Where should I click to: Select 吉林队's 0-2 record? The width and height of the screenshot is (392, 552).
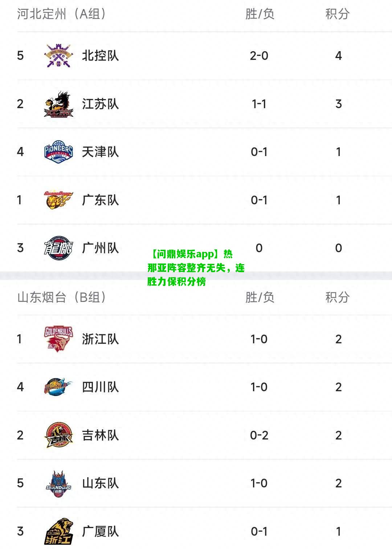click(259, 435)
